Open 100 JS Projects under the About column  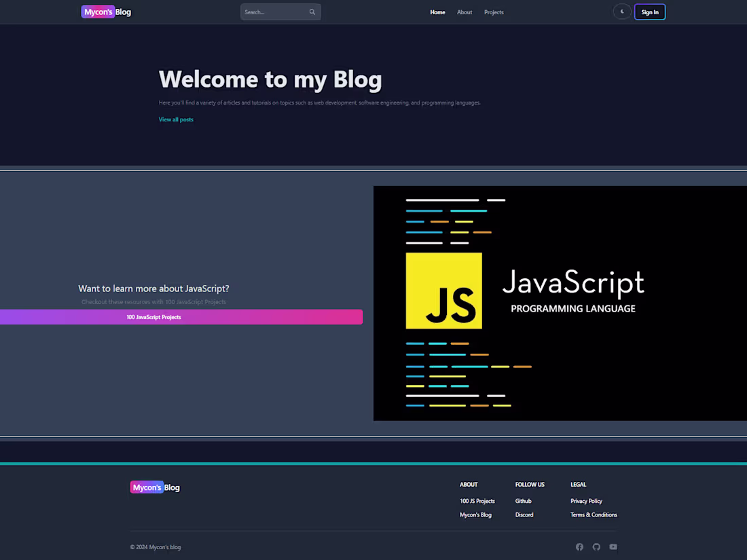coord(477,500)
